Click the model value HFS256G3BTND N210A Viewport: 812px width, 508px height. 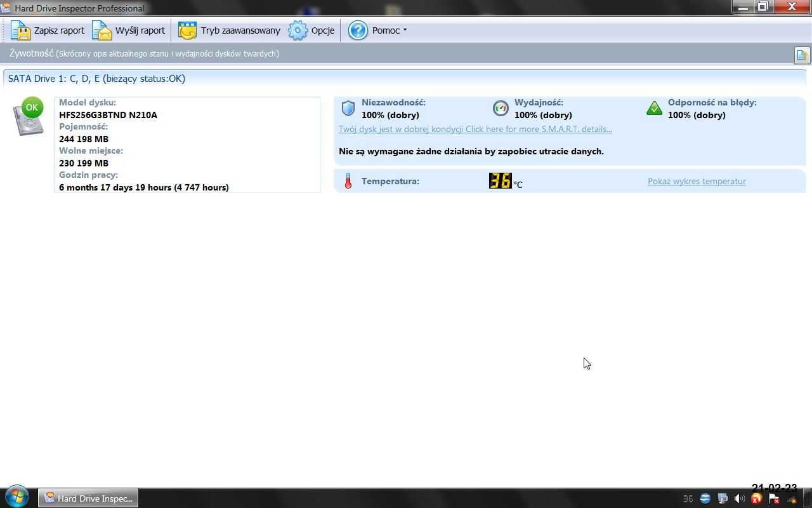pyautogui.click(x=108, y=115)
